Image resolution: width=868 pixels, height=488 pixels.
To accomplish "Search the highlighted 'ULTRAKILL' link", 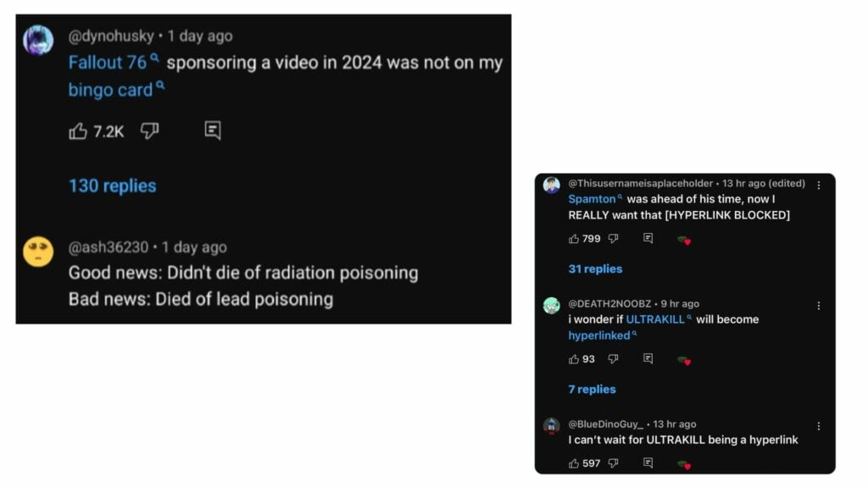I will (x=654, y=319).
